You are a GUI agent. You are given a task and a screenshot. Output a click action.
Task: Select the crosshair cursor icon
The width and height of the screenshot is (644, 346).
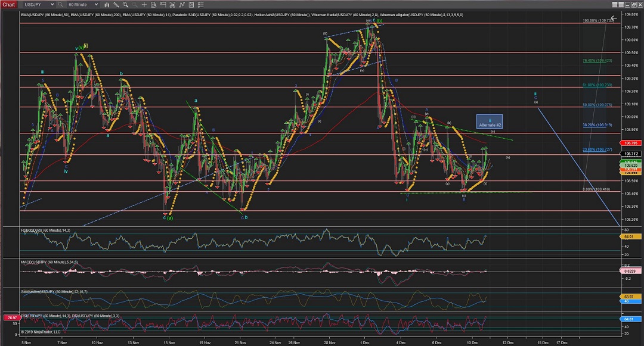[144, 5]
